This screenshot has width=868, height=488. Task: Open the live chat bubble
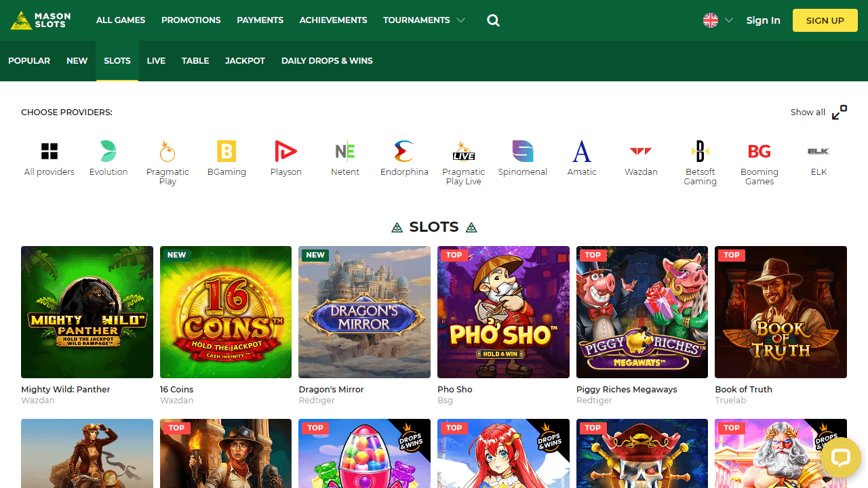click(x=841, y=457)
